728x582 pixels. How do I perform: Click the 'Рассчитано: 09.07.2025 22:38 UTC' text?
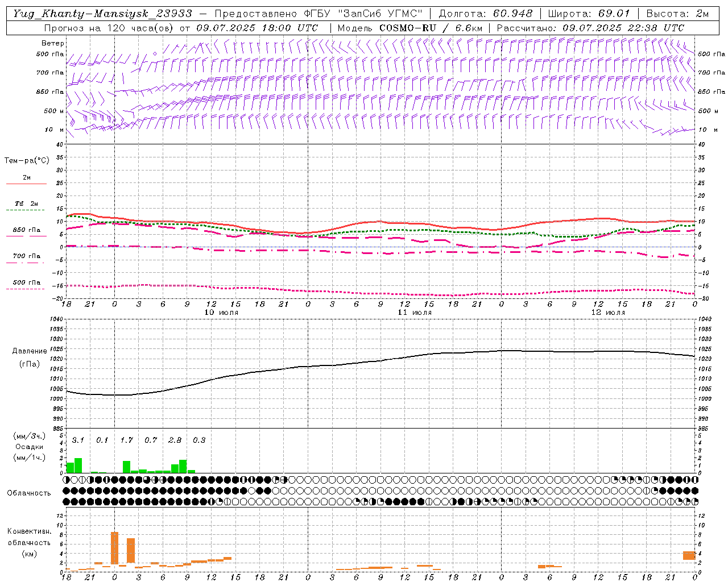coord(590,28)
